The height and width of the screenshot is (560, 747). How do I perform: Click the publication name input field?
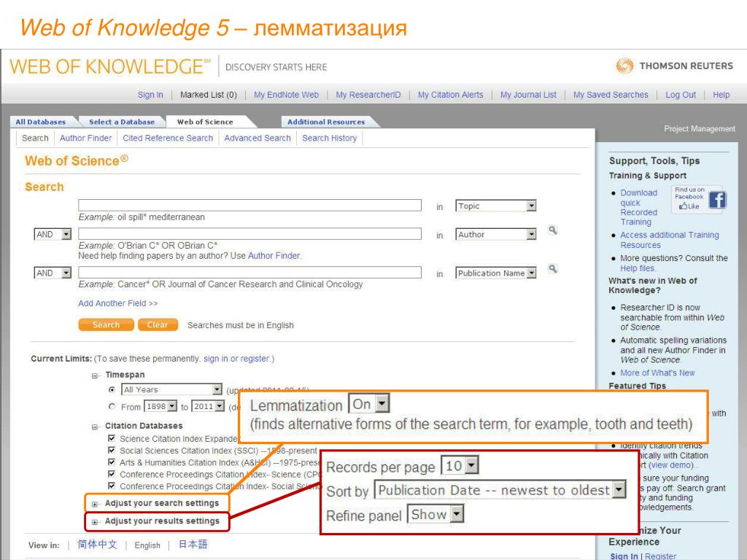pyautogui.click(x=249, y=273)
